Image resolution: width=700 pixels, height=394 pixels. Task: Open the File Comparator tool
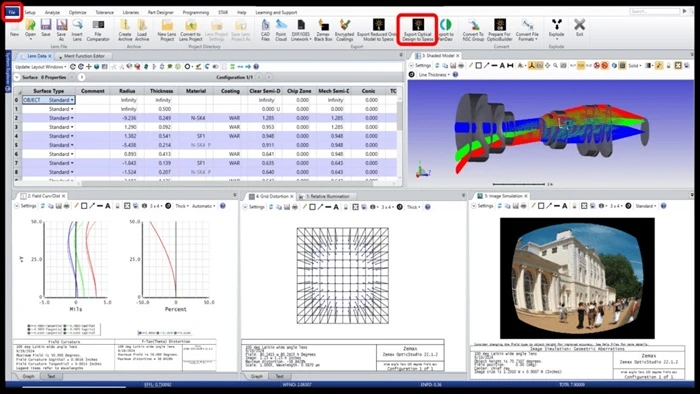98,29
